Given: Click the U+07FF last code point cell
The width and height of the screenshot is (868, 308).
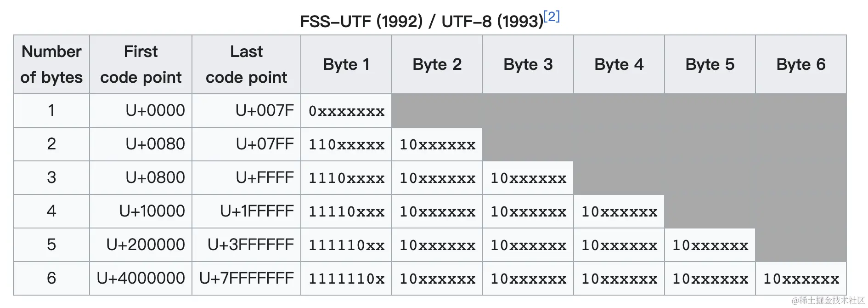Looking at the screenshot, I should [265, 144].
